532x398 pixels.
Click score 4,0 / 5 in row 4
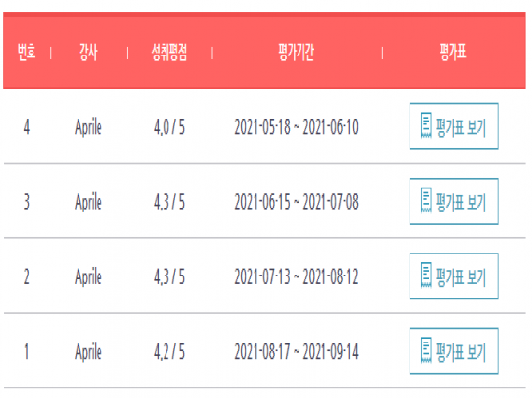coord(169,127)
